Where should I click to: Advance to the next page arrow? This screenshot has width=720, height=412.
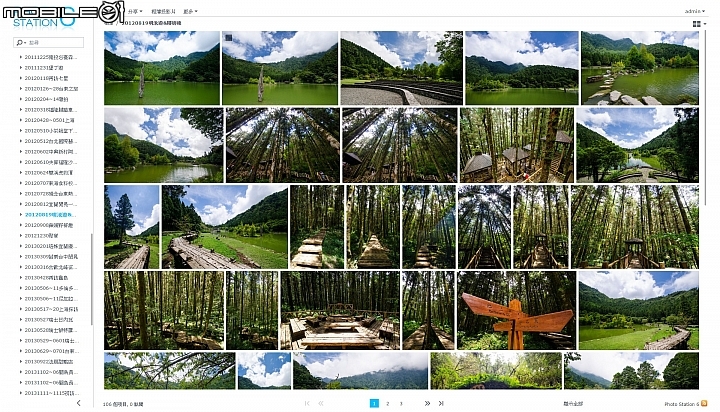coord(427,403)
